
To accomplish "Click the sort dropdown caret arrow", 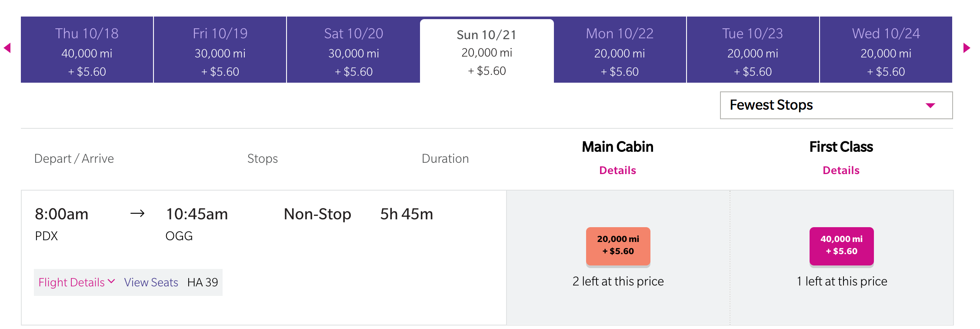I will tap(930, 106).
